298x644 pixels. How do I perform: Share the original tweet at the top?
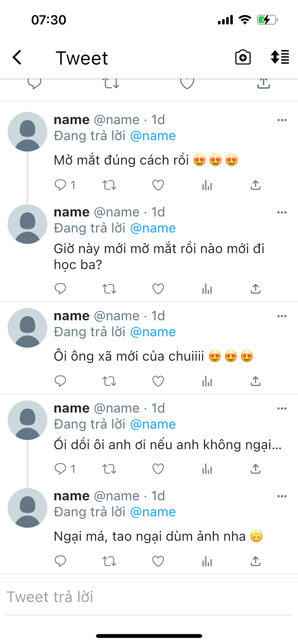coord(263,83)
